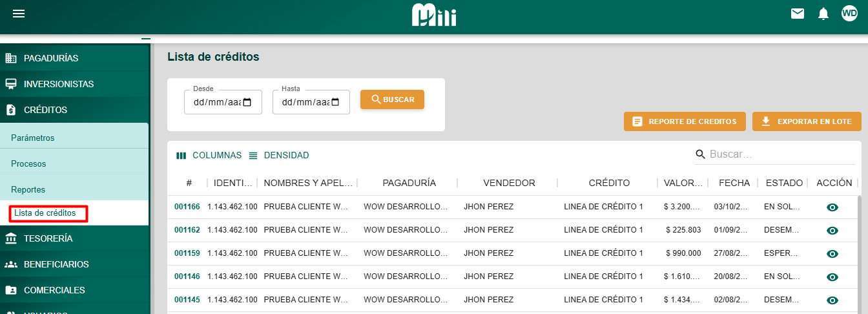Expand the PAGADURÍAS sidebar section

[x=51, y=58]
